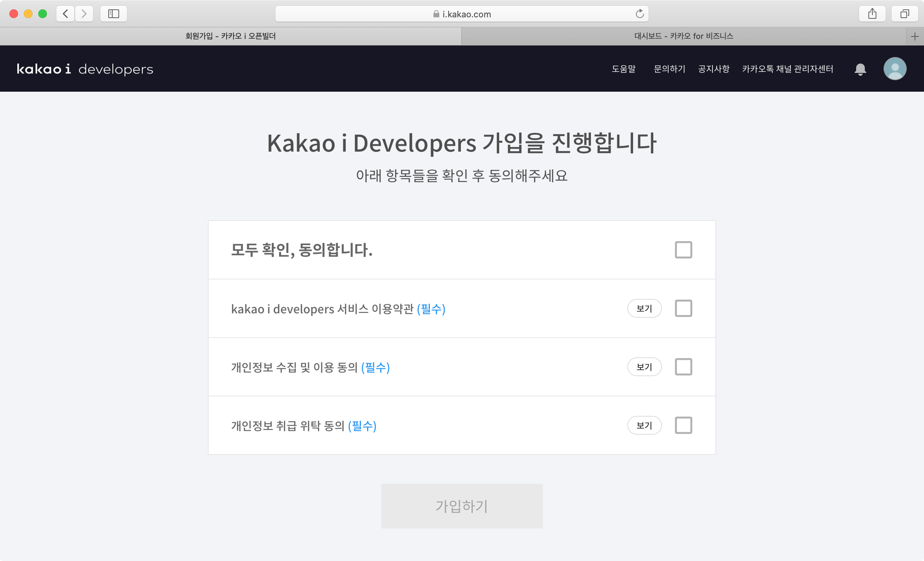Reload the page with refresh icon

(639, 14)
